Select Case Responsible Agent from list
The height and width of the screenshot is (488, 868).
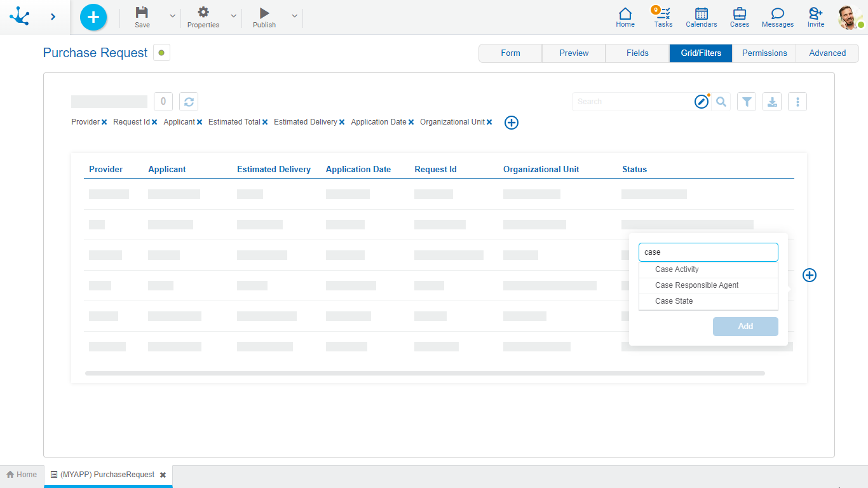[696, 285]
